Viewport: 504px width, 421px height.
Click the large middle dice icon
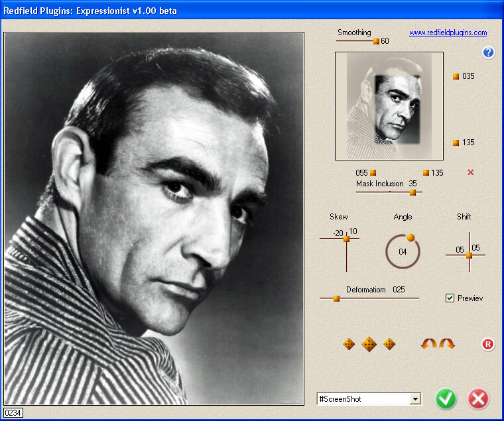coord(369,344)
